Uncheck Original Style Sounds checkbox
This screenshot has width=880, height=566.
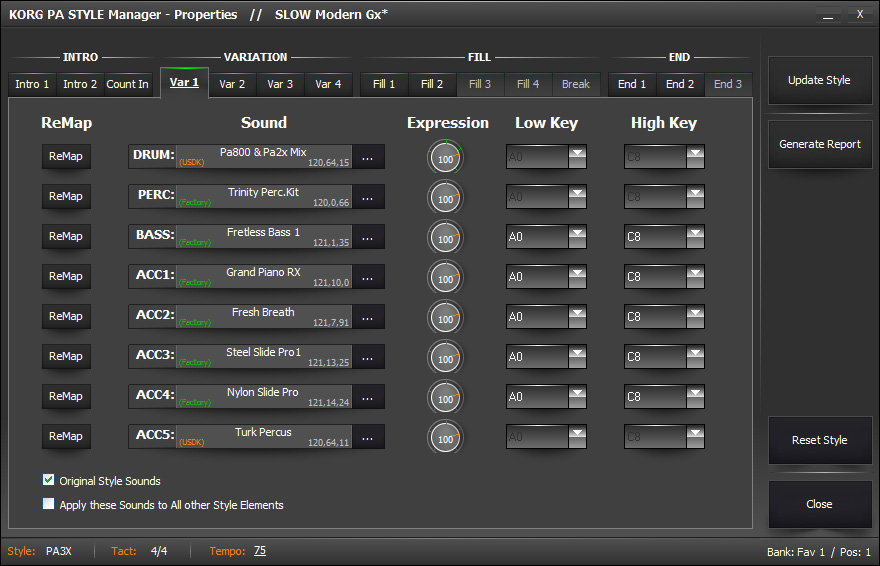coord(49,481)
